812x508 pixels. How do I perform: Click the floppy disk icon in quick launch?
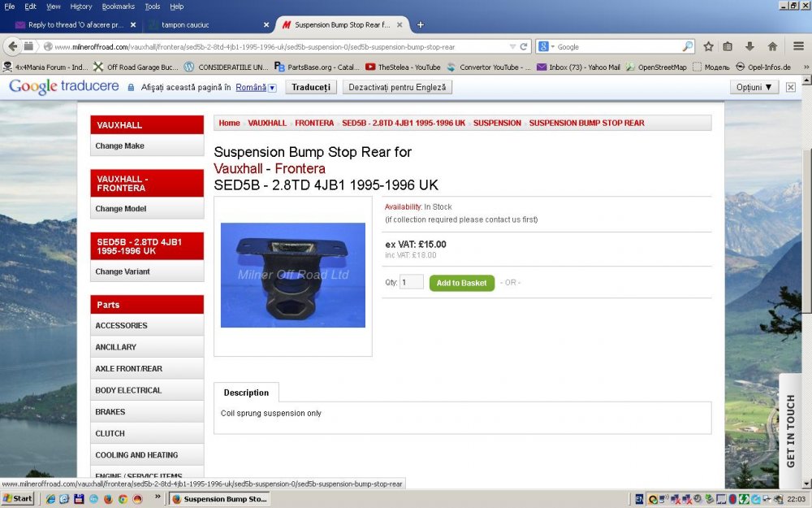point(80,499)
